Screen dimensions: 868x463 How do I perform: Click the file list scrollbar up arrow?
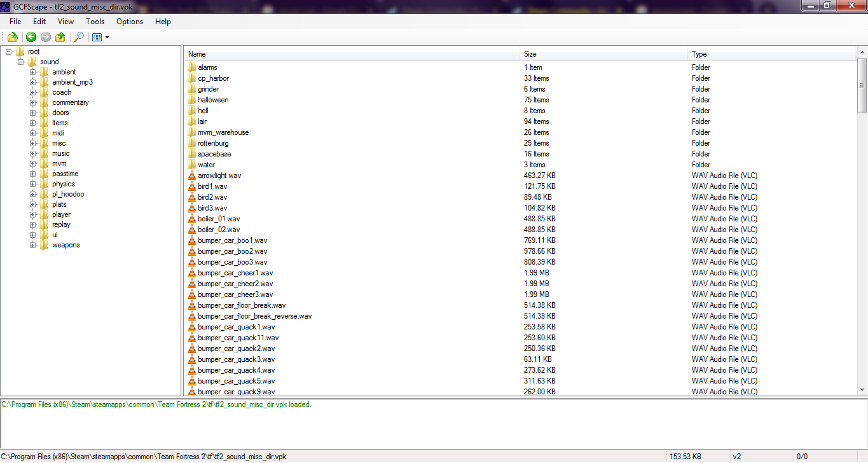point(862,52)
